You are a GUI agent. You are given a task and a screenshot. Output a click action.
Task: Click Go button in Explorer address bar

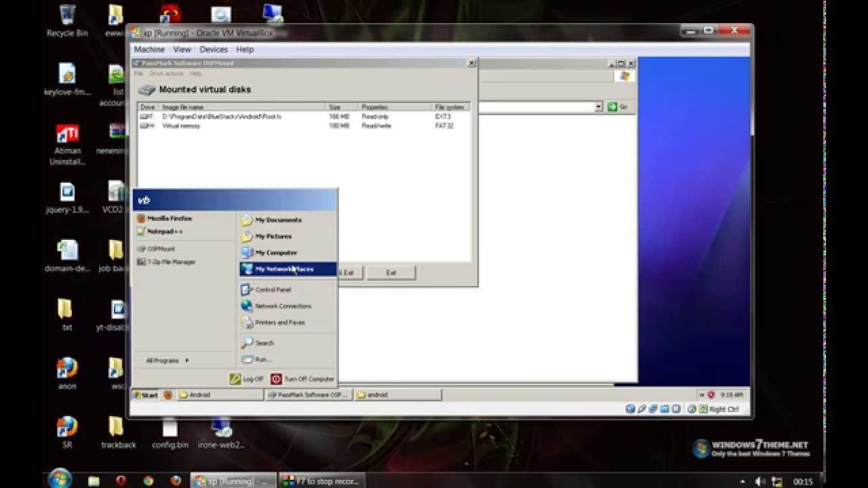pos(618,106)
